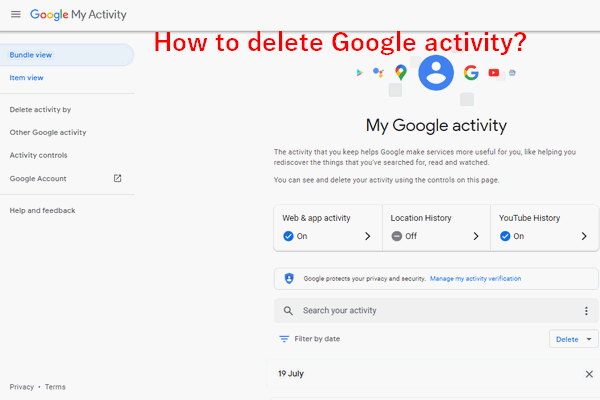Click the Location History label

click(421, 218)
